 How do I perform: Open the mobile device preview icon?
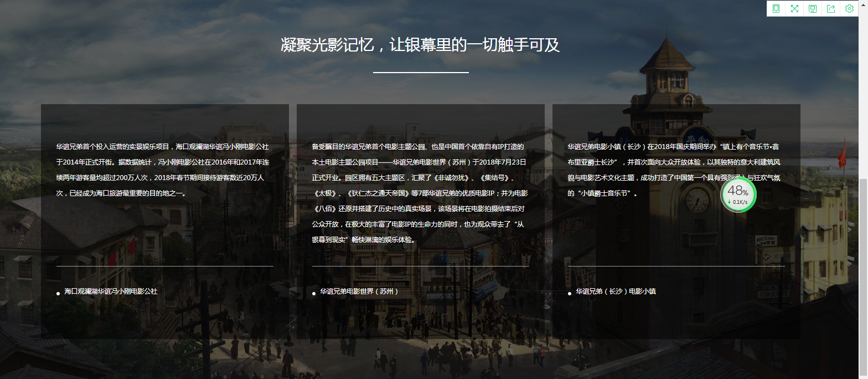pos(776,8)
